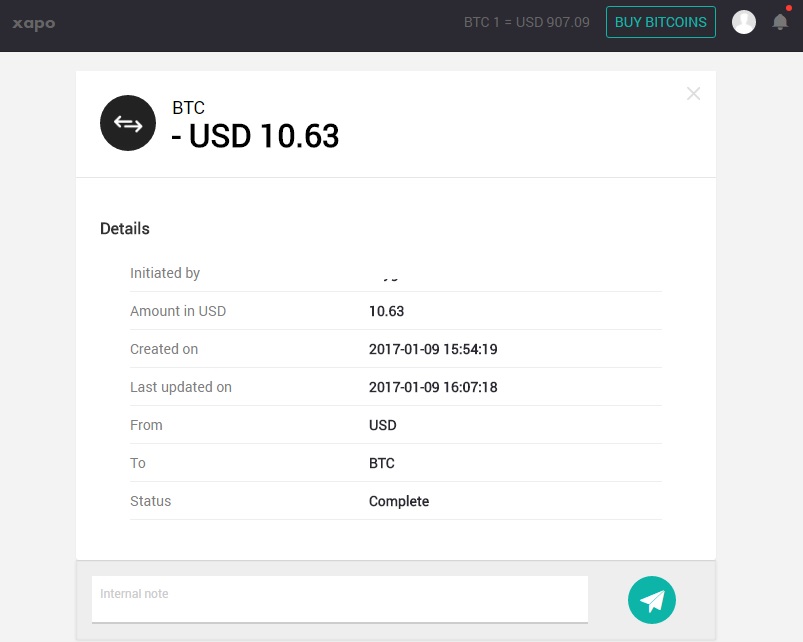Screen dimensions: 803x642
Task: Click the BTC label above amount
Action: pyautogui.click(x=188, y=108)
